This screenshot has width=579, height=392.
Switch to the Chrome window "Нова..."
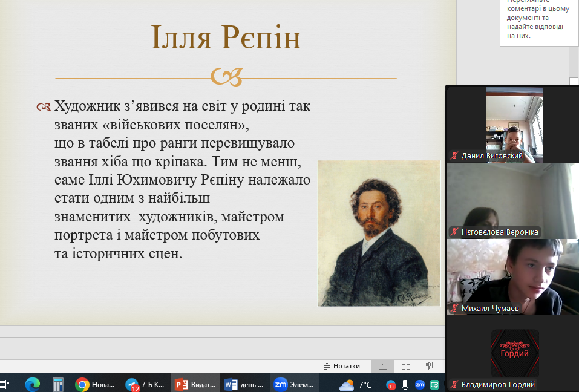95,385
